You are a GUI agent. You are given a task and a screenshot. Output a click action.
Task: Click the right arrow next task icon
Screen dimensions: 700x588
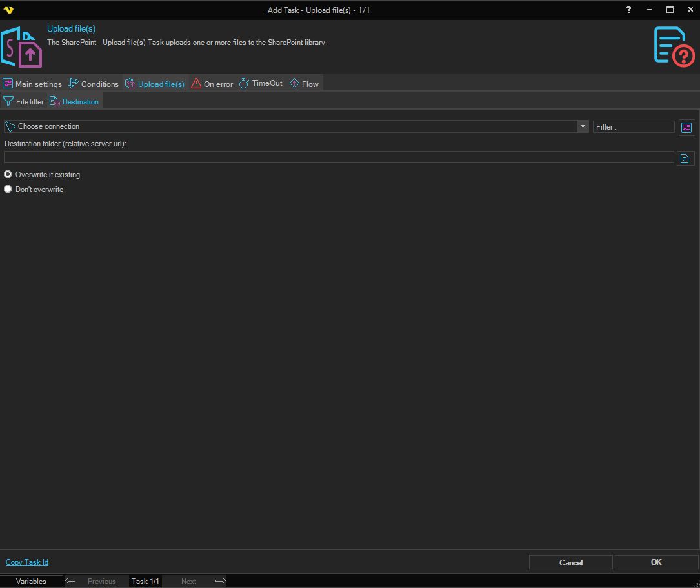click(x=221, y=581)
